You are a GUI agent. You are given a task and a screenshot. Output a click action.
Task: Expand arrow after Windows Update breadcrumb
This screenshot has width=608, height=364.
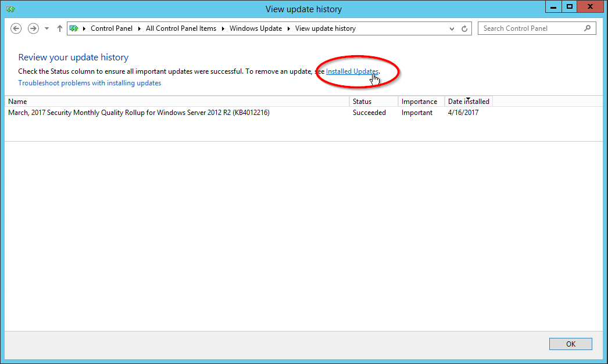(288, 28)
